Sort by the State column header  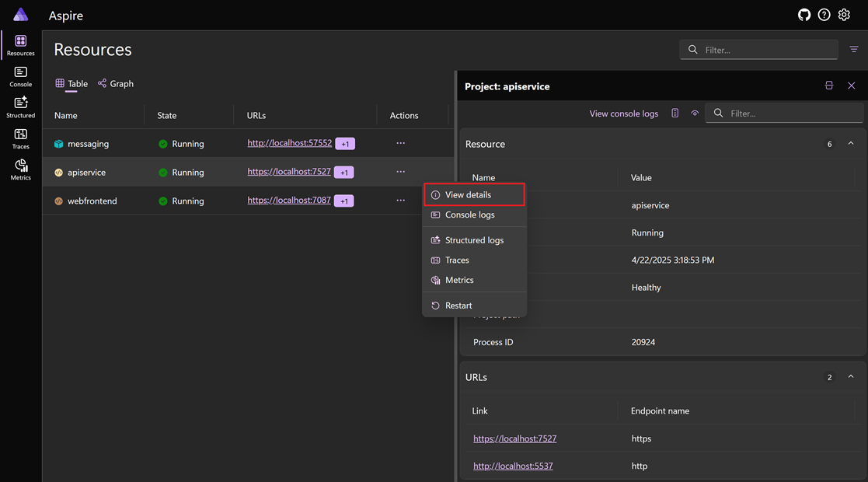tap(166, 115)
